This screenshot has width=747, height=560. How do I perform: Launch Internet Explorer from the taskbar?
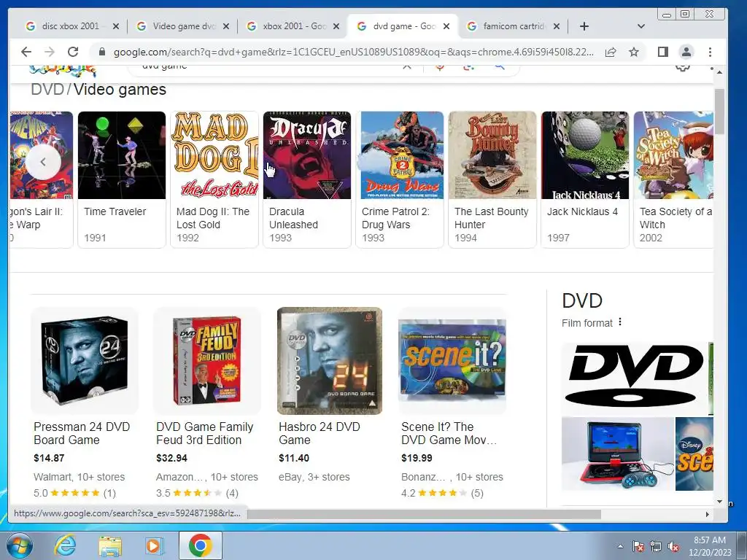point(65,545)
